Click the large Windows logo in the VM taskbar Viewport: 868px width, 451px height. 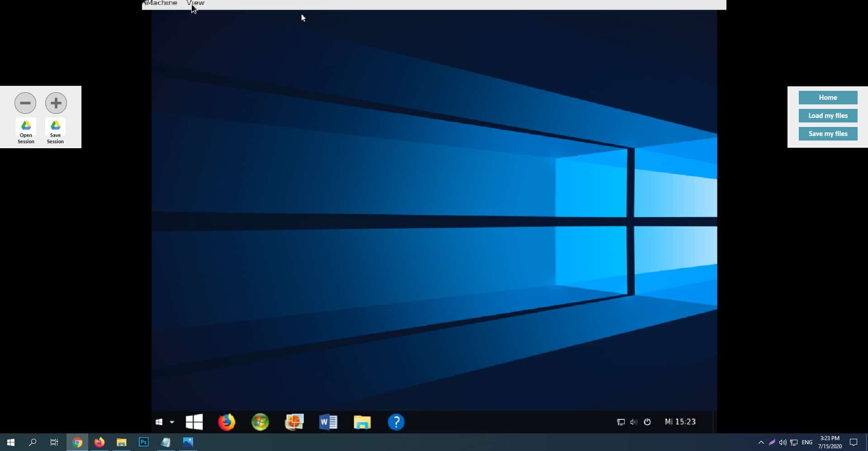(x=194, y=422)
